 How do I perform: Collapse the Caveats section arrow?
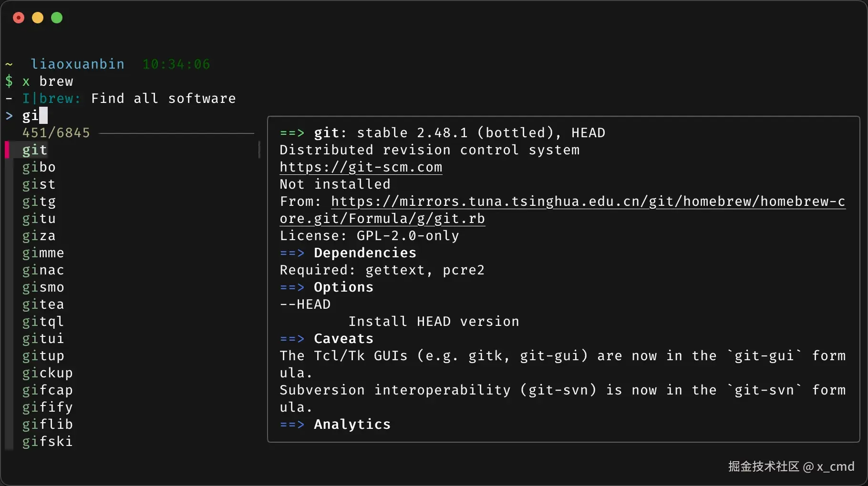click(x=292, y=339)
